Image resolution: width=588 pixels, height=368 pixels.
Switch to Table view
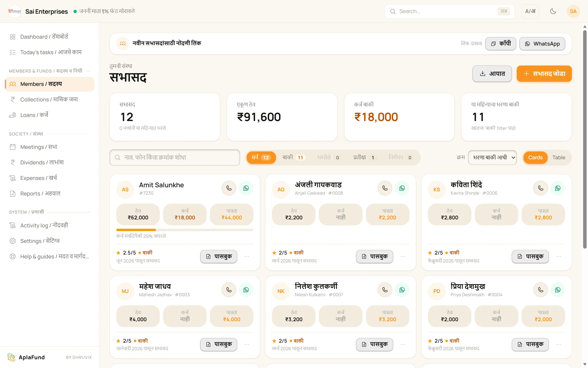point(559,157)
